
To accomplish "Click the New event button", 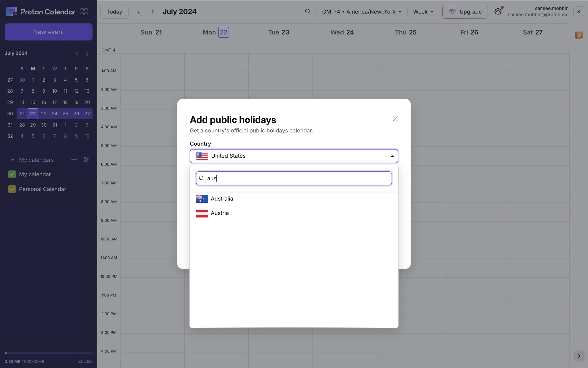I will (48, 32).
